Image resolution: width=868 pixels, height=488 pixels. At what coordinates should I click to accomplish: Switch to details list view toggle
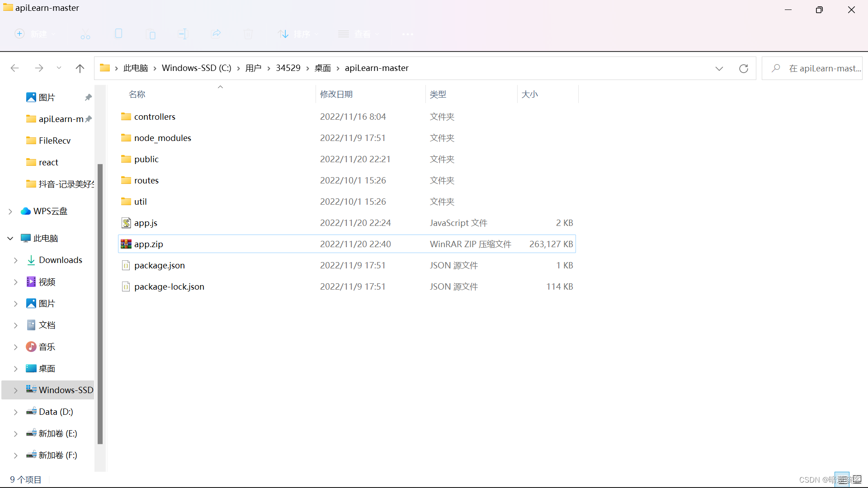coord(842,479)
